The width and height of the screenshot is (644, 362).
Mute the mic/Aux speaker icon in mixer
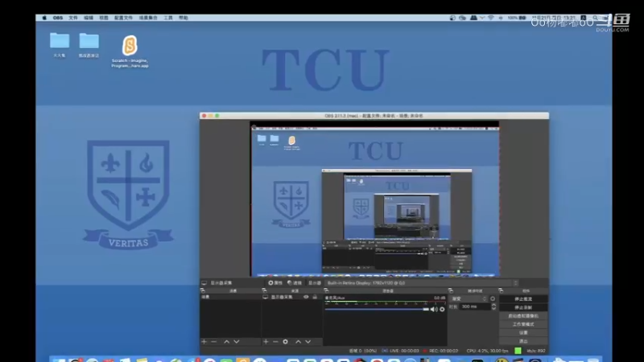[434, 310]
